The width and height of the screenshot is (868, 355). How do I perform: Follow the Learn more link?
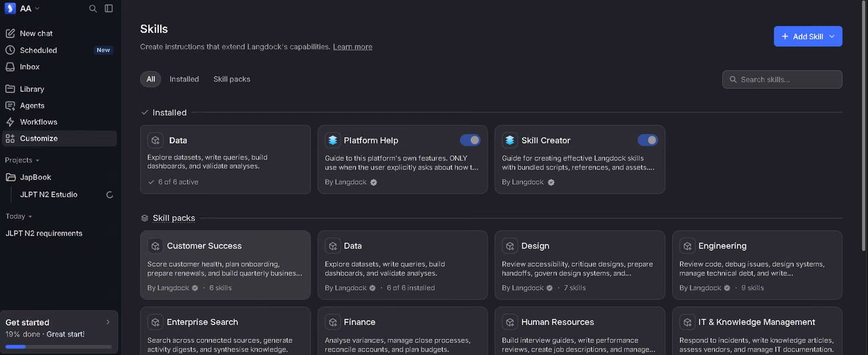click(x=353, y=47)
